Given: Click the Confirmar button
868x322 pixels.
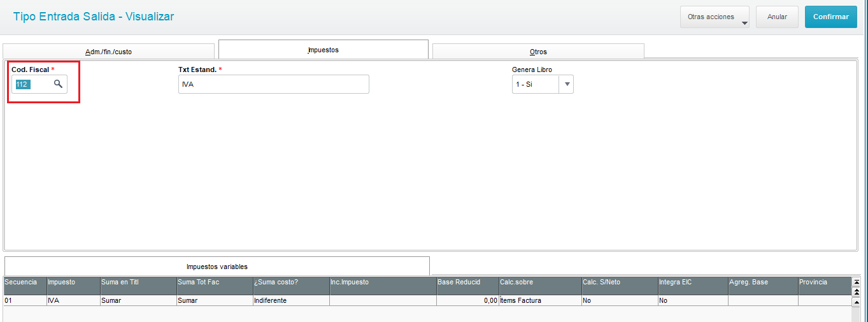Looking at the screenshot, I should 830,17.
